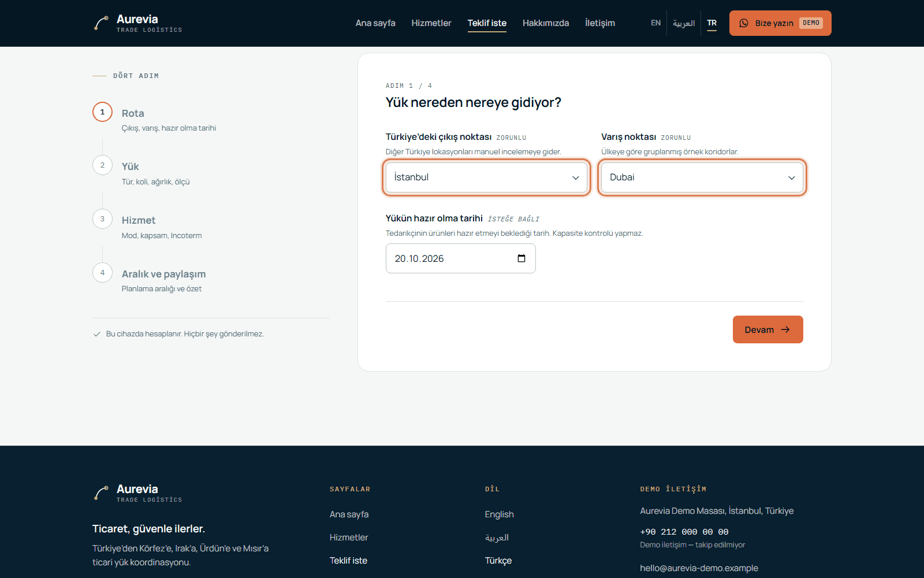
Task: Open Ana sayfa in top navigation
Action: (x=375, y=23)
